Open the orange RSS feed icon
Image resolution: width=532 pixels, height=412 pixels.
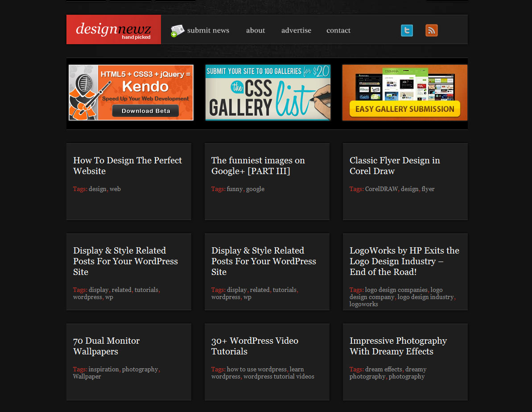pyautogui.click(x=432, y=30)
